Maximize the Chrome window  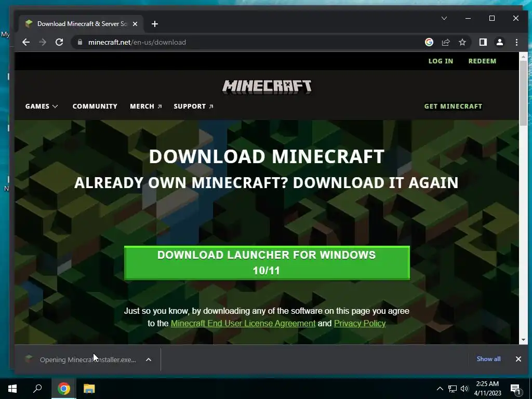[491, 18]
